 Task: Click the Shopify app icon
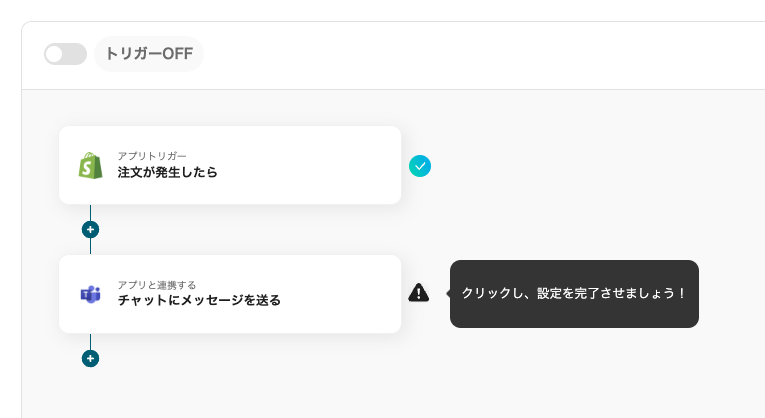pyautogui.click(x=91, y=165)
